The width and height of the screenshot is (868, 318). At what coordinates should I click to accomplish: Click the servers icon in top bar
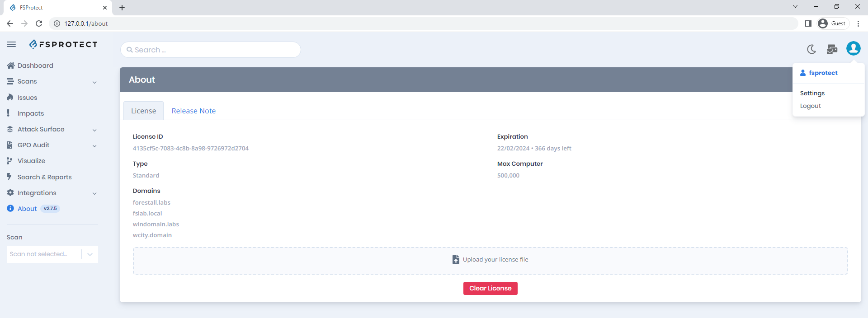pyautogui.click(x=832, y=49)
